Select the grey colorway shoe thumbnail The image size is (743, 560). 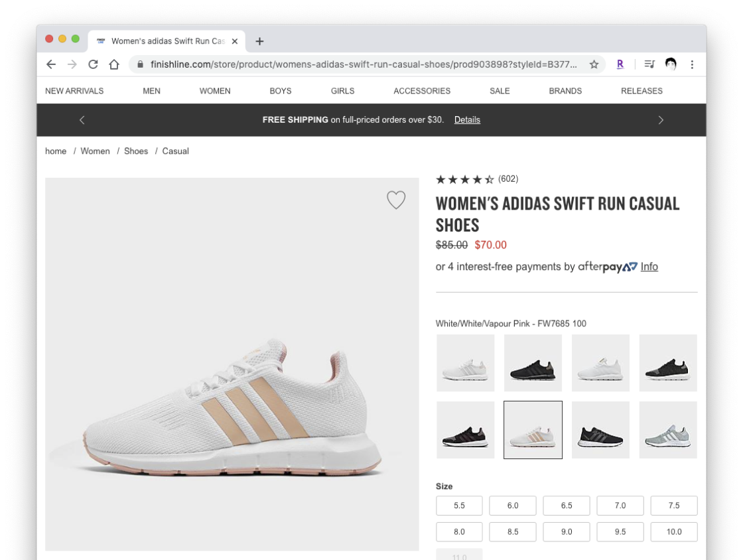pyautogui.click(x=668, y=430)
